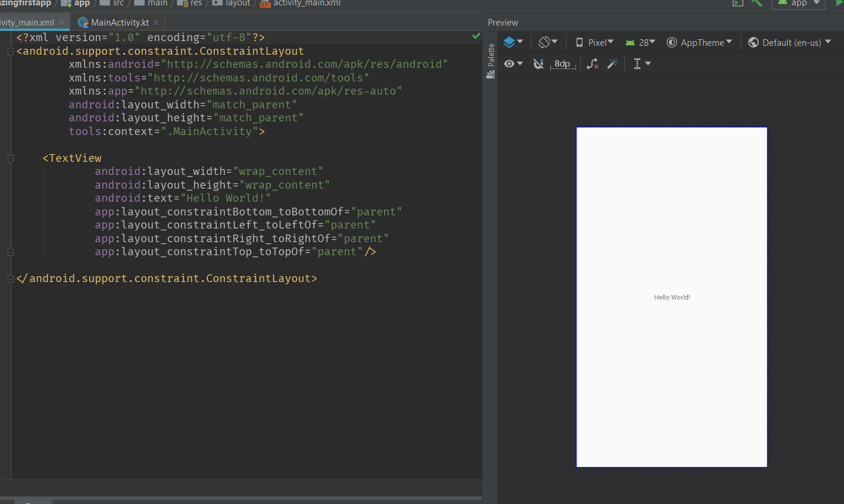Open the AppTheme theme dropdown
This screenshot has width=844, height=504.
tap(700, 42)
